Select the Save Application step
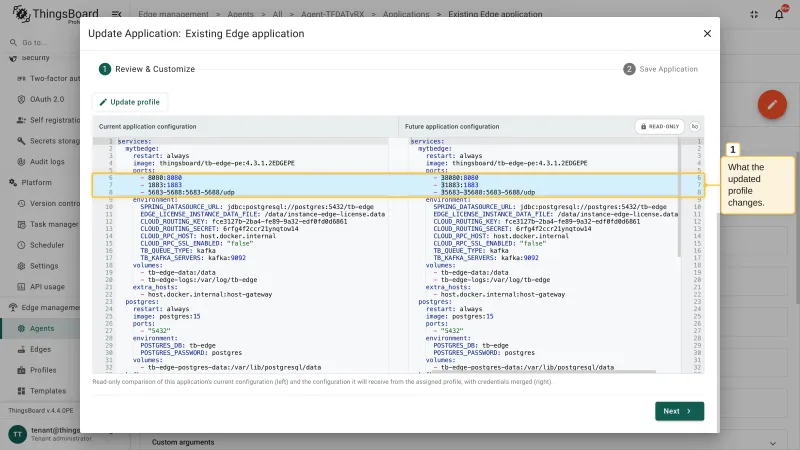 pyautogui.click(x=660, y=69)
